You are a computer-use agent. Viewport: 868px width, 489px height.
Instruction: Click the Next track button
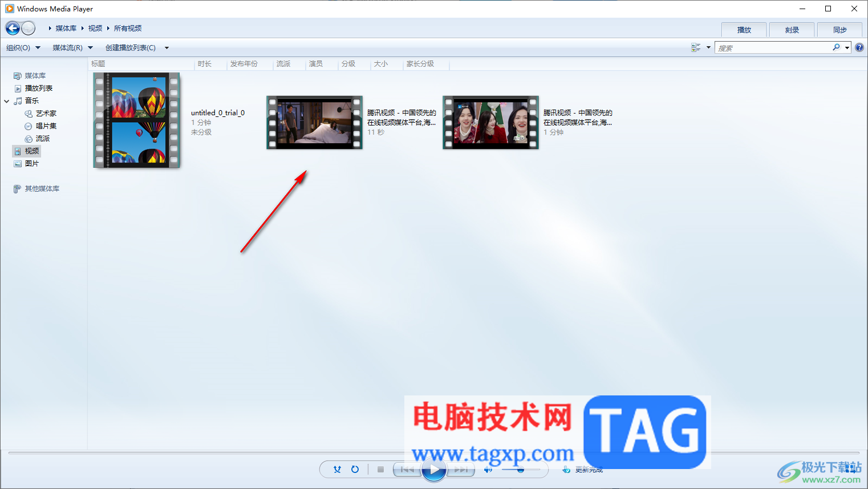pyautogui.click(x=460, y=470)
